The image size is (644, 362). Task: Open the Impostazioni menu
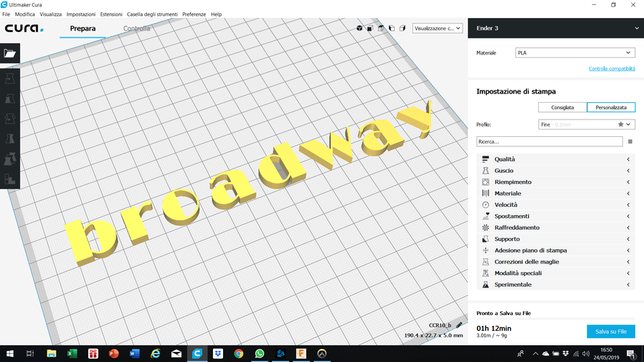click(81, 14)
